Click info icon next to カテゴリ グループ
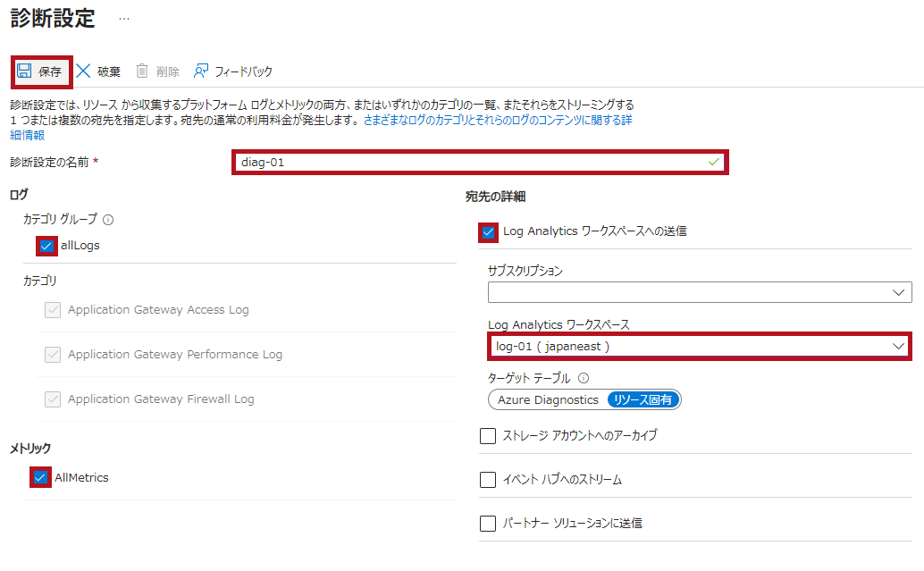 point(108,219)
